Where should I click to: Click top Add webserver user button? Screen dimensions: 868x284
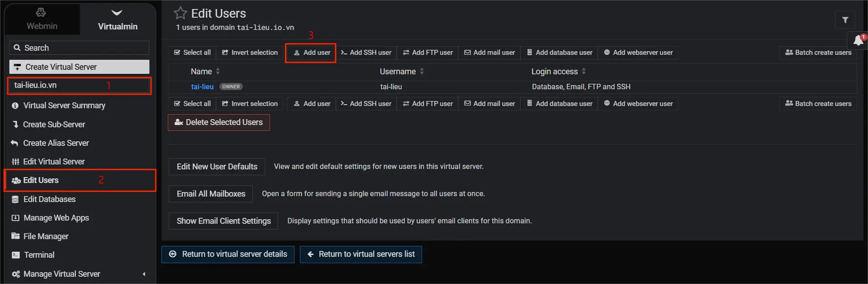click(x=638, y=53)
